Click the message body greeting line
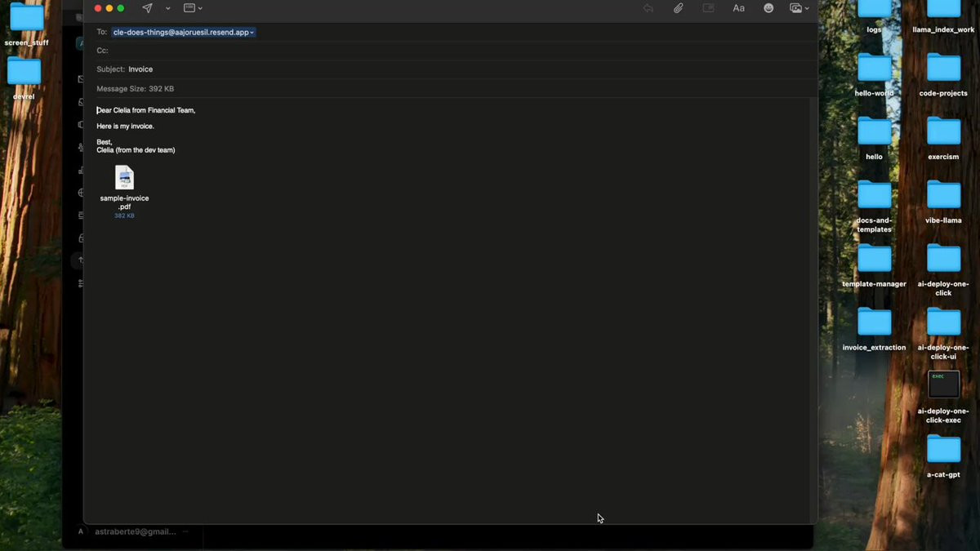The image size is (980, 551). (x=146, y=110)
